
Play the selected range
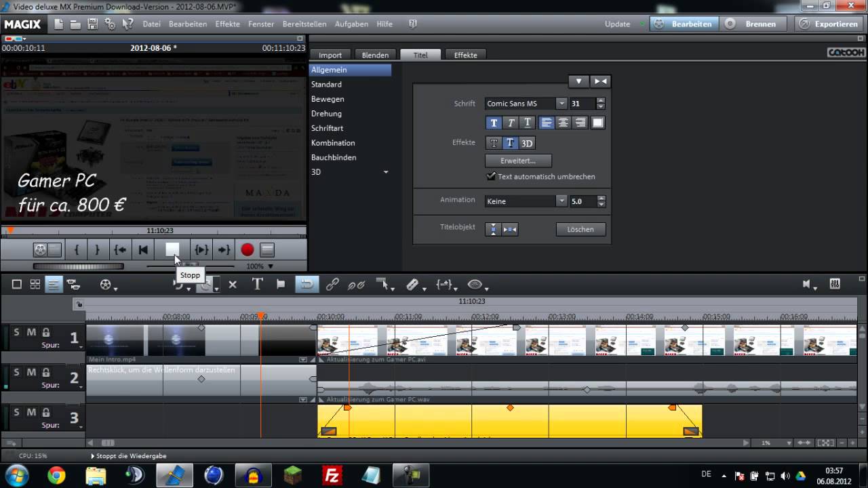[201, 250]
